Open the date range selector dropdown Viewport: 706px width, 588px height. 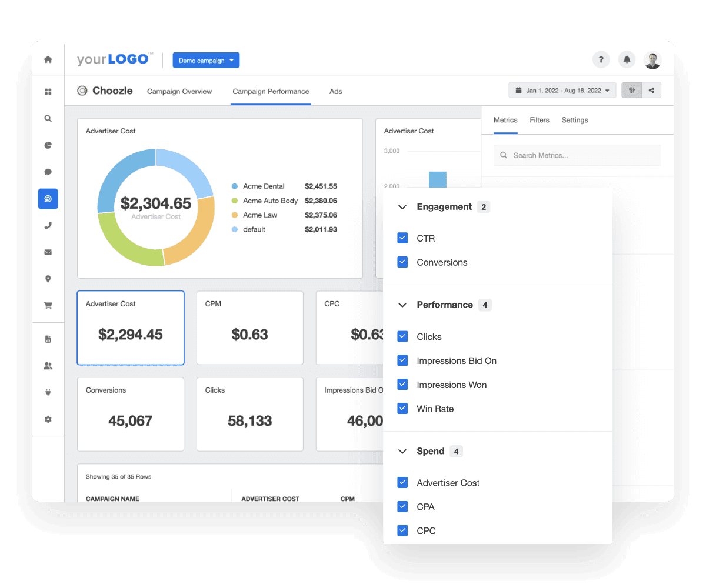pyautogui.click(x=562, y=90)
